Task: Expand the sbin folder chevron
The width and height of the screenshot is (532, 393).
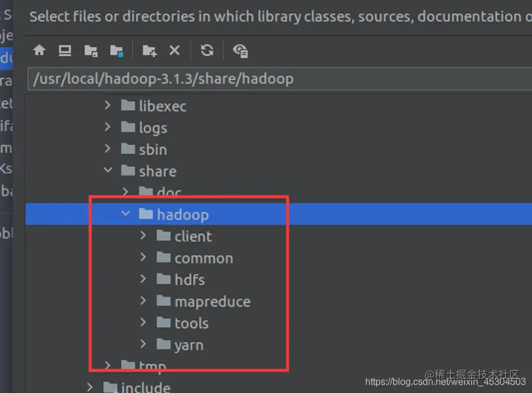Action: point(108,148)
